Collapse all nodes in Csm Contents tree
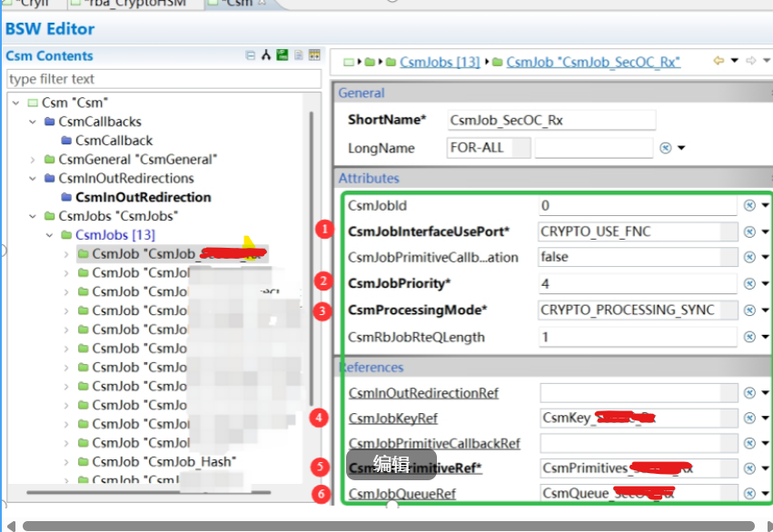This screenshot has width=773, height=532. point(250,55)
